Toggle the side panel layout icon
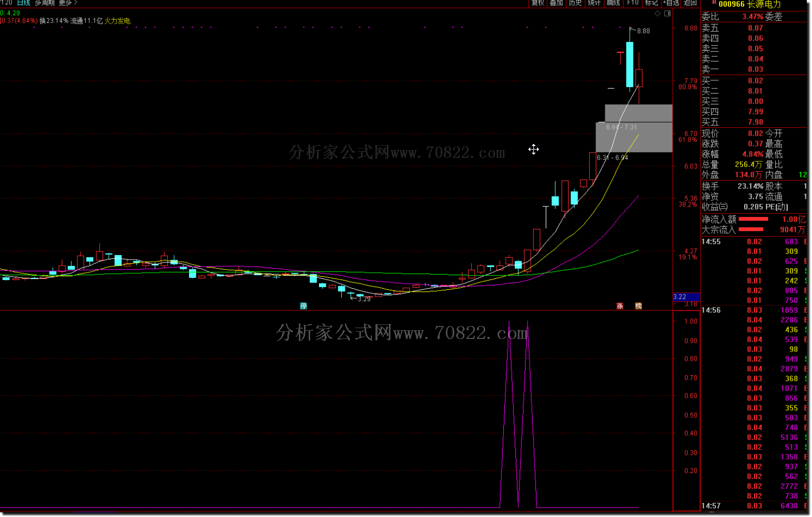 (x=668, y=13)
